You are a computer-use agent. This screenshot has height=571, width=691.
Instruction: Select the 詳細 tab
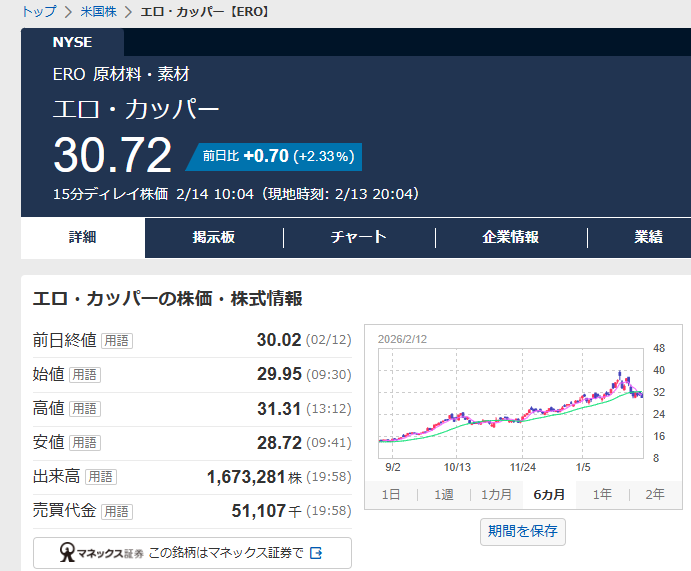point(83,237)
